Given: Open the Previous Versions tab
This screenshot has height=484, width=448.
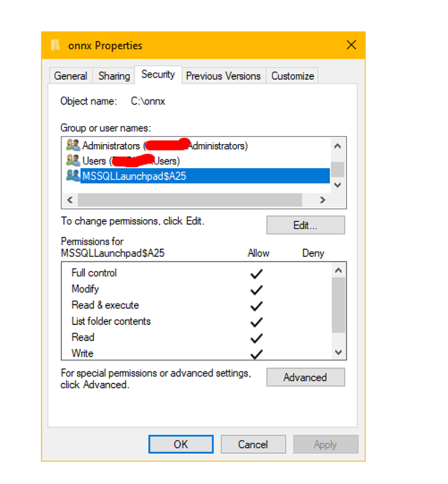Looking at the screenshot, I should point(223,76).
